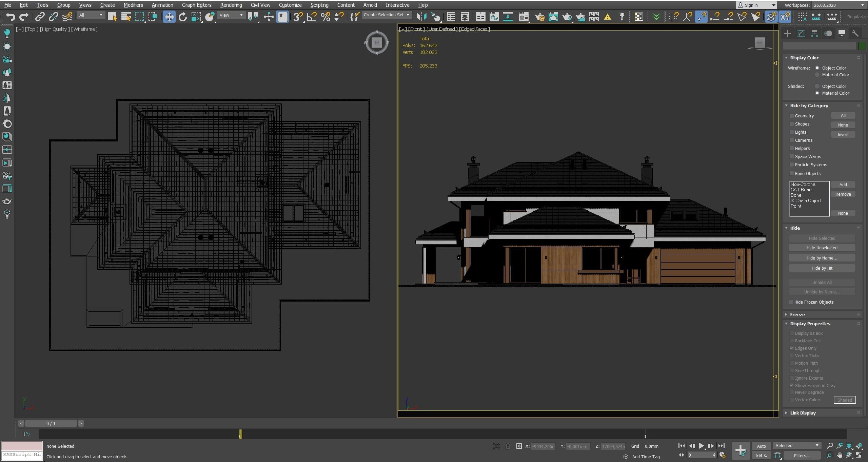Open the Customize menu

290,5
